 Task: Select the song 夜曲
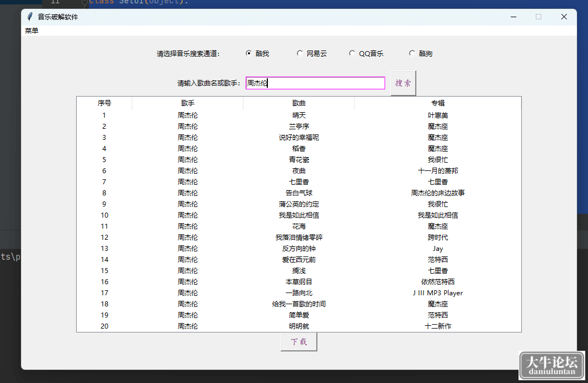(x=299, y=171)
